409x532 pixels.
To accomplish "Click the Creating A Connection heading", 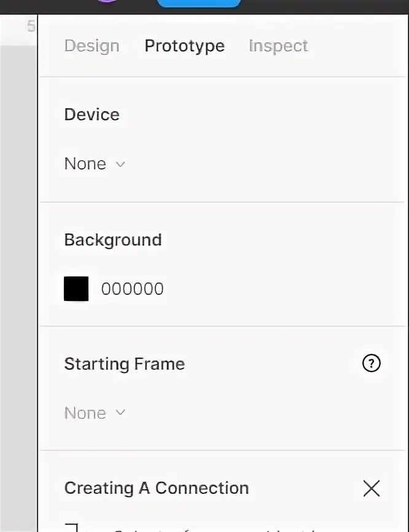I will click(157, 488).
